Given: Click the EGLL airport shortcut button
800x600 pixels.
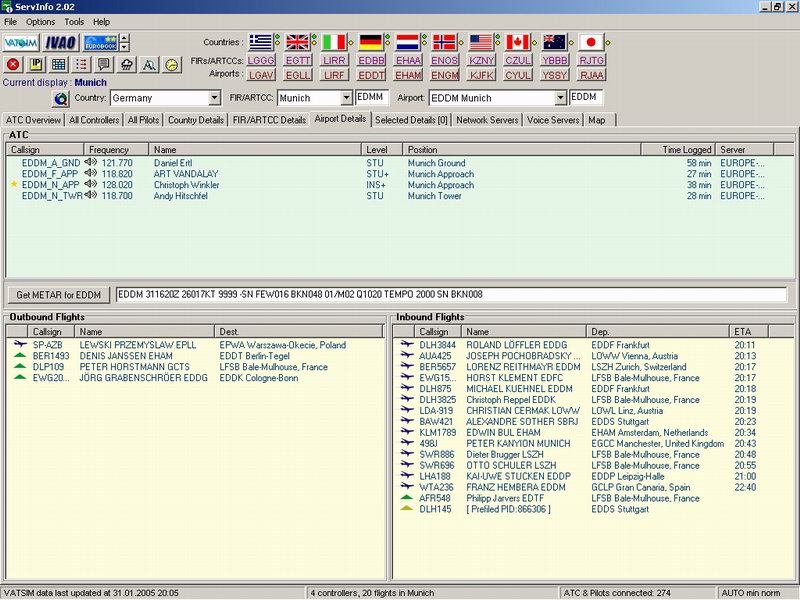Looking at the screenshot, I should pyautogui.click(x=298, y=75).
